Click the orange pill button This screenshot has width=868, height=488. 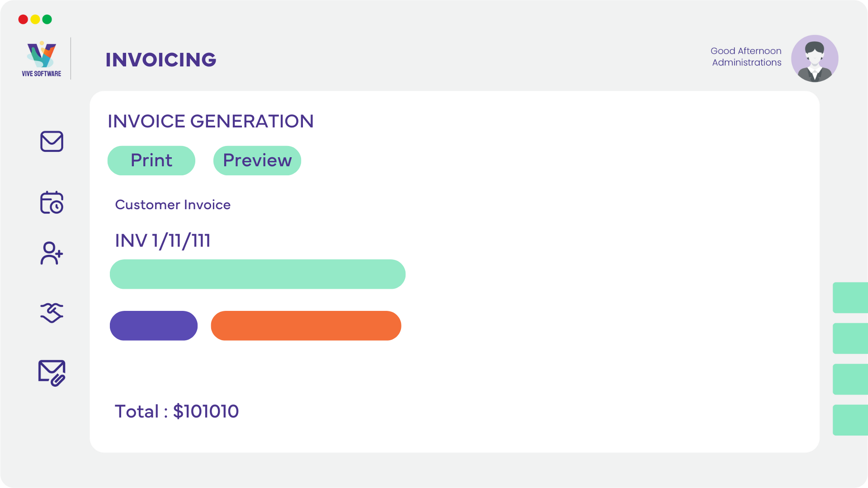coord(306,326)
